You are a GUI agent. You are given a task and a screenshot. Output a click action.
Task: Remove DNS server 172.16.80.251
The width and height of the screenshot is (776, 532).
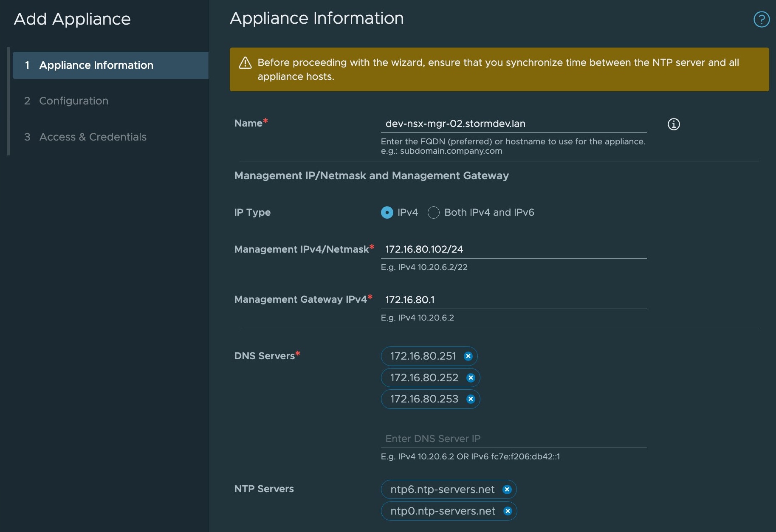[468, 356]
